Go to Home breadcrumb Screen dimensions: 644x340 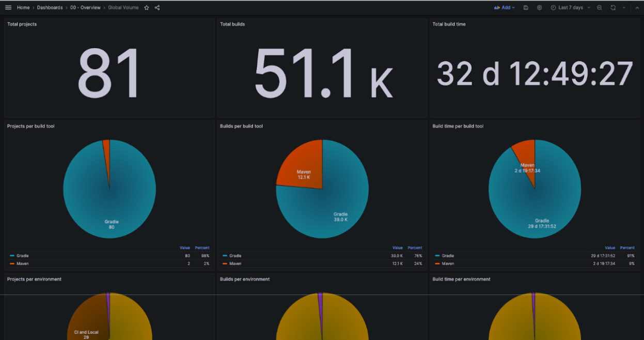(x=23, y=8)
